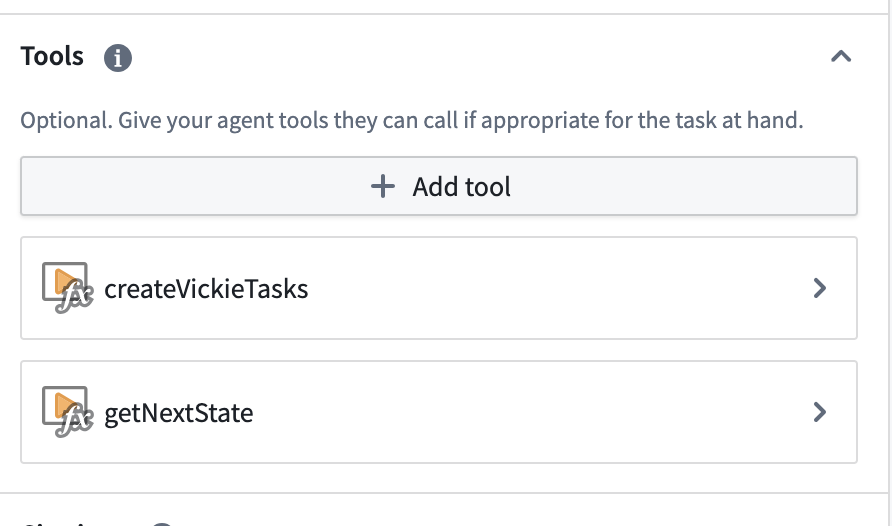Click the createVickieTasks function icon
Image resolution: width=892 pixels, height=526 pixels.
point(67,288)
